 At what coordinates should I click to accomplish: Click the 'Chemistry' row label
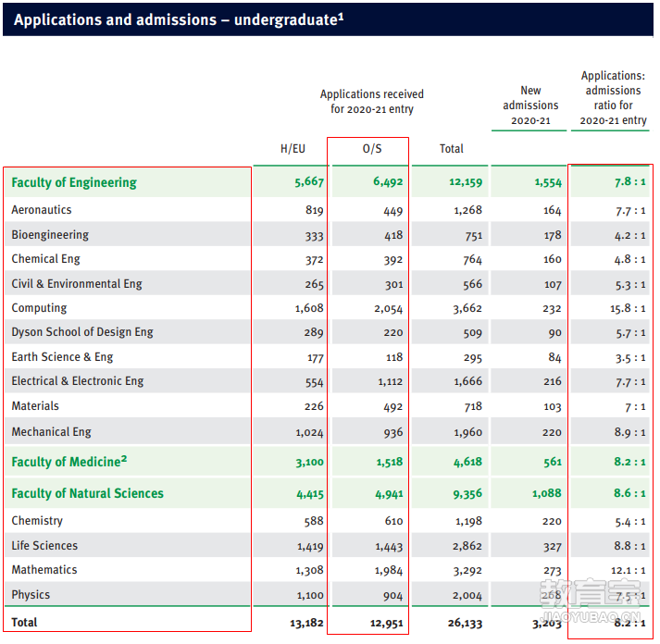point(37,521)
